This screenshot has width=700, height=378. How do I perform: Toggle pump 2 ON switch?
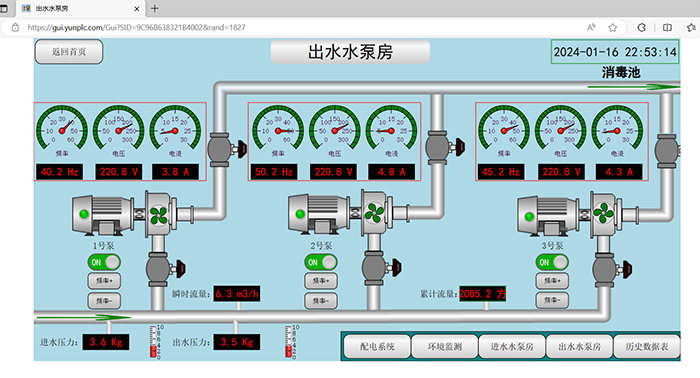coord(321,262)
